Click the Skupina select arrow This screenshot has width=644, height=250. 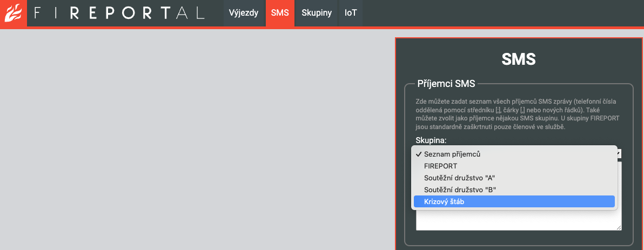click(x=619, y=154)
